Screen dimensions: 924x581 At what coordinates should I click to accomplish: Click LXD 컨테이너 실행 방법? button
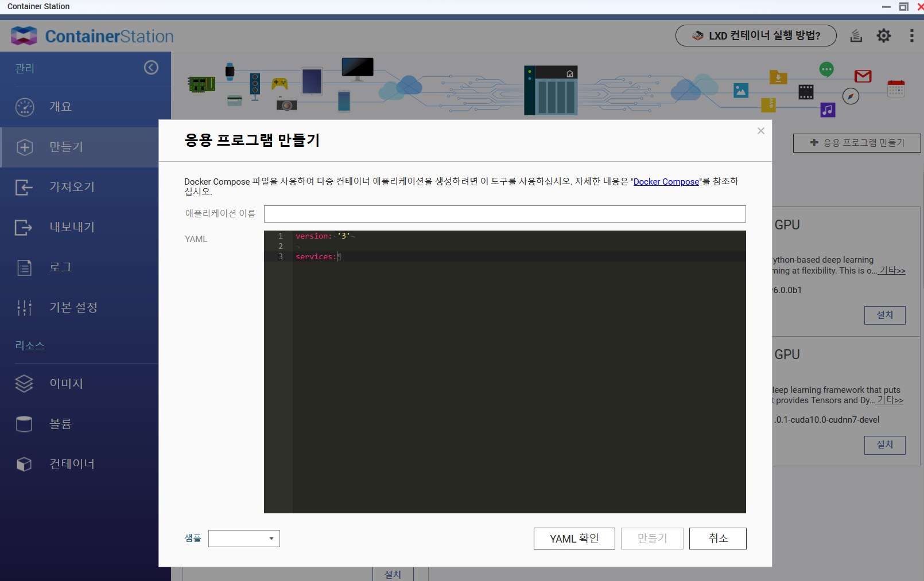pyautogui.click(x=756, y=36)
